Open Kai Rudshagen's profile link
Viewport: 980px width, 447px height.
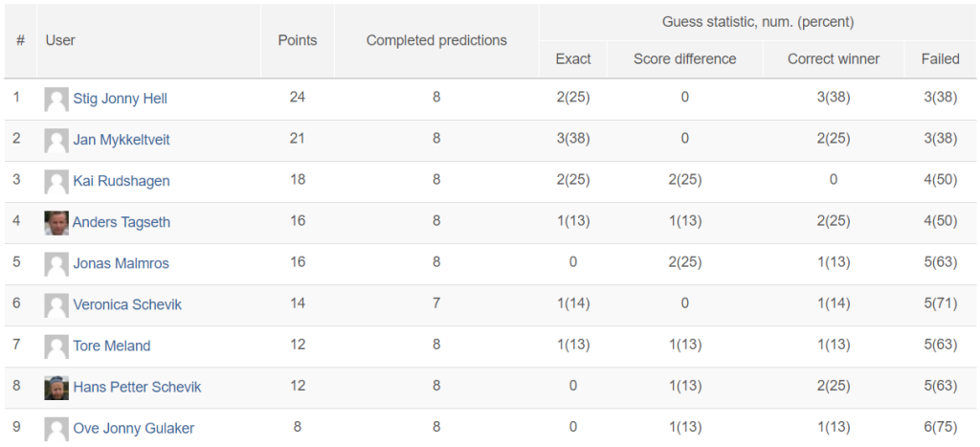coord(122,181)
